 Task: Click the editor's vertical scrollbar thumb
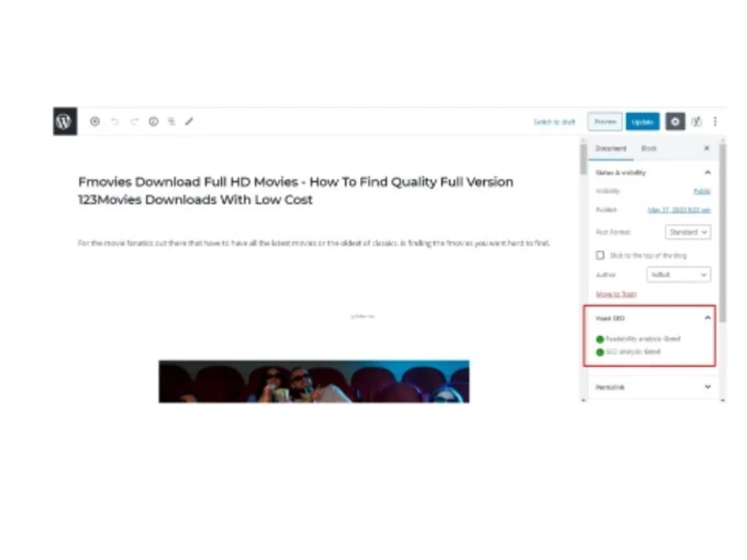pos(583,158)
